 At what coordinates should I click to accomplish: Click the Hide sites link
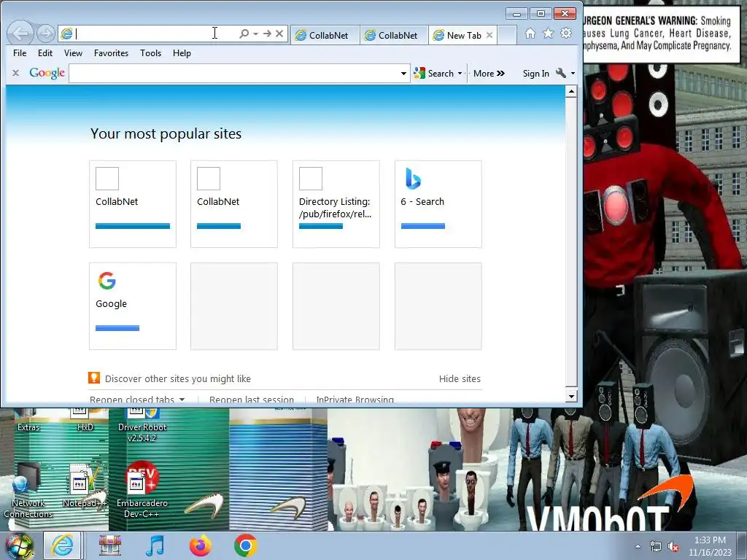coord(460,378)
